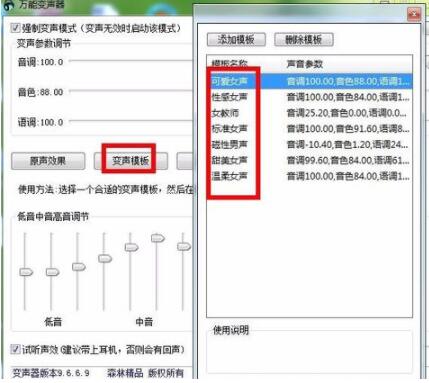Screen dimensions: 429x383
Task: Click parameters cell 音调25.20,音色0.00
Action: (347, 113)
